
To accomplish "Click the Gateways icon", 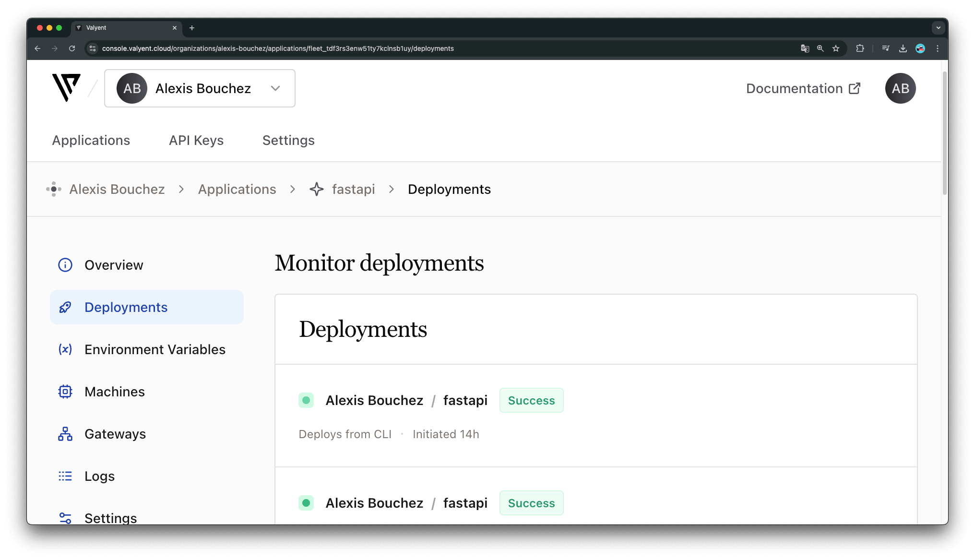I will point(65,434).
